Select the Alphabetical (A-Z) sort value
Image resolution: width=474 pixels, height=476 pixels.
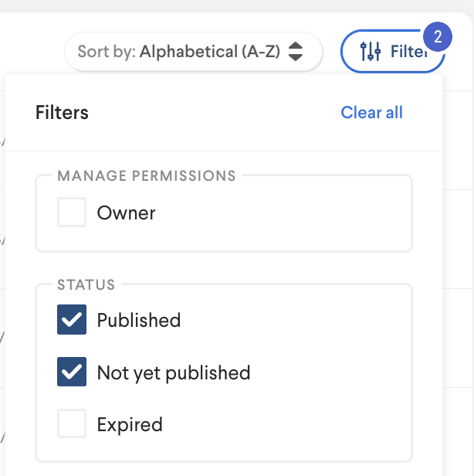(x=209, y=52)
